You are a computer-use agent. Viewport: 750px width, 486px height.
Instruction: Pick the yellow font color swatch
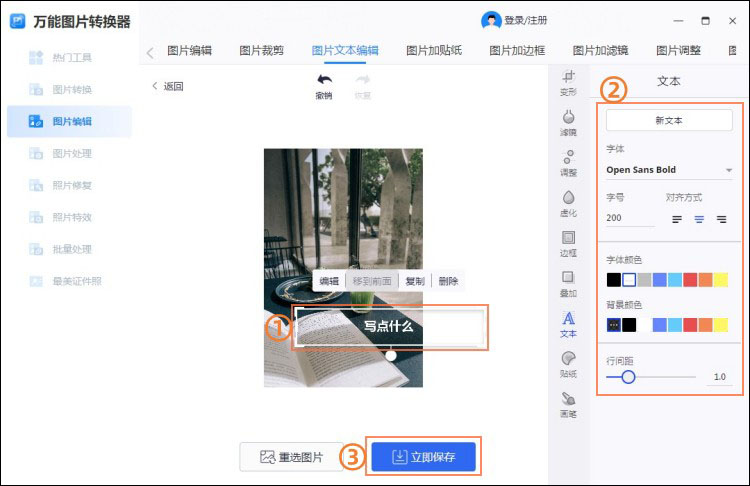tap(721, 280)
